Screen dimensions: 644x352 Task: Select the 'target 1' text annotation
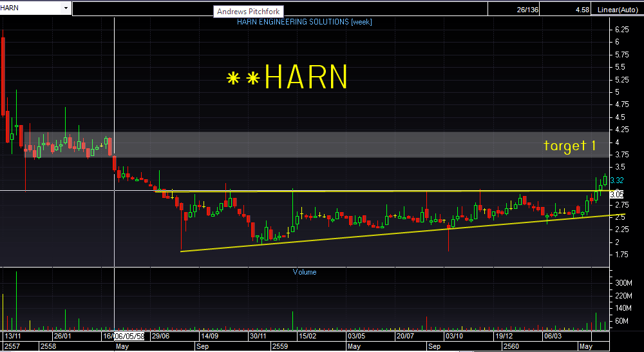(569, 146)
